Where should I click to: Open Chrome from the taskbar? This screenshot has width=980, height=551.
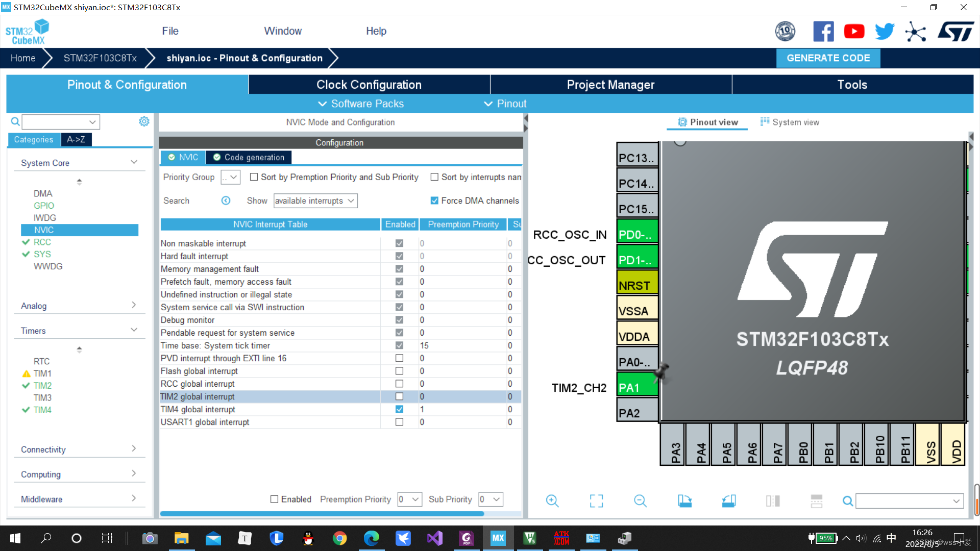(x=339, y=538)
